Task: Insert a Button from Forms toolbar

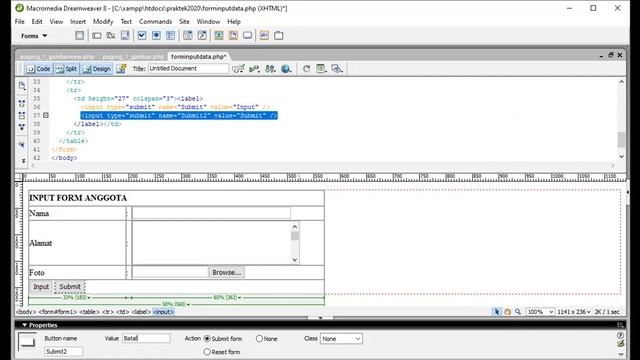Action: click(x=247, y=36)
